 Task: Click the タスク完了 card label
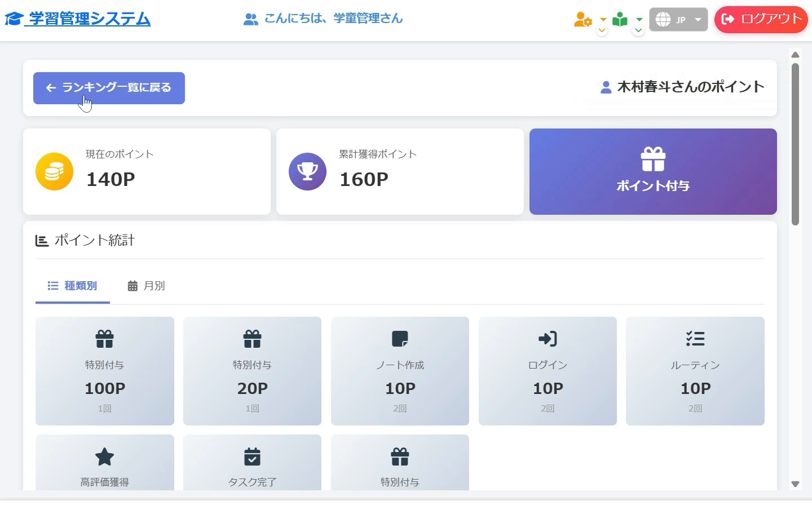coord(252,482)
